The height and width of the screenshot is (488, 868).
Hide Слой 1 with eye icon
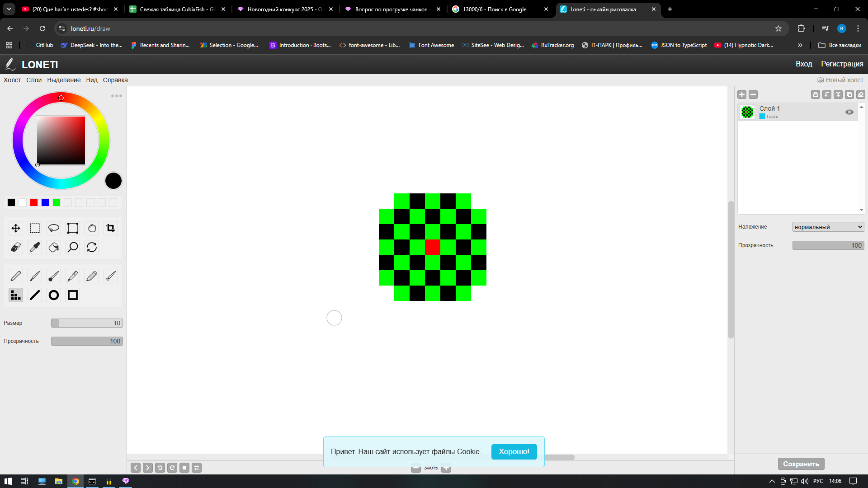(849, 112)
